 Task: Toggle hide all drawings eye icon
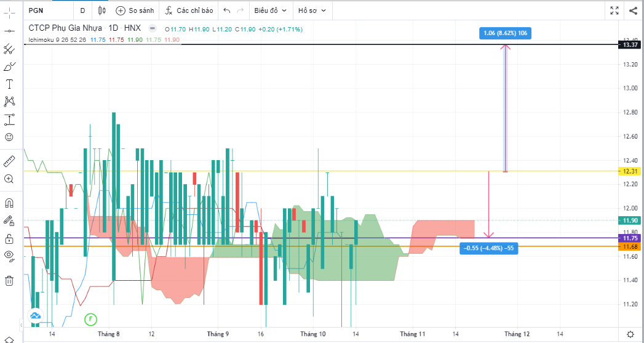[9, 256]
